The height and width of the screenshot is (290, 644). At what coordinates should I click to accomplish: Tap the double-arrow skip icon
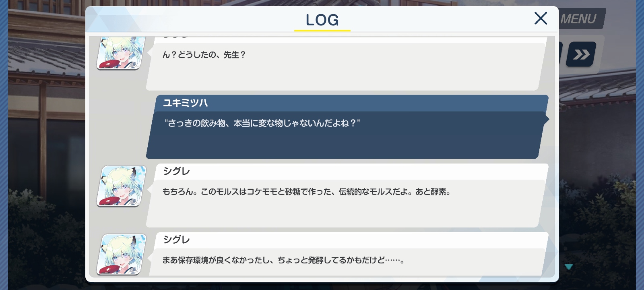(x=581, y=54)
